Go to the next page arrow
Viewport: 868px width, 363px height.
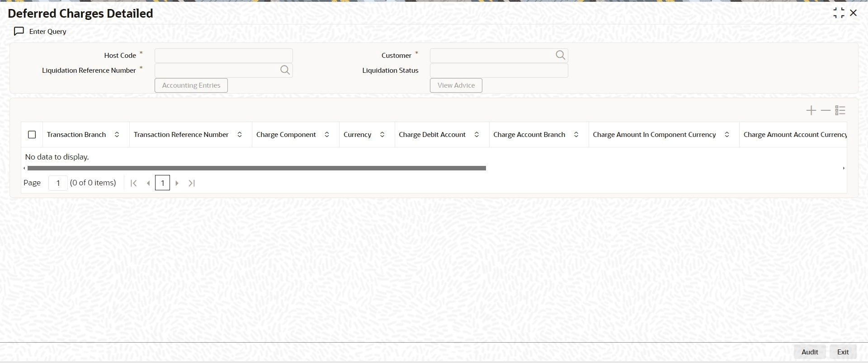coord(177,183)
